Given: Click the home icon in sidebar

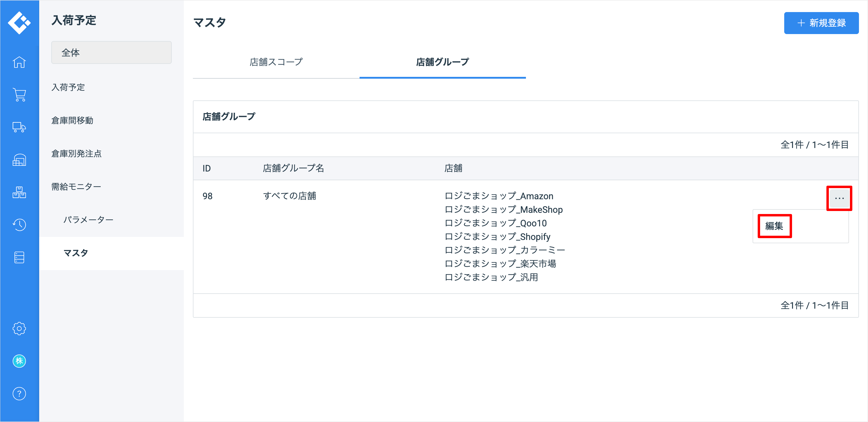Looking at the screenshot, I should [x=19, y=62].
